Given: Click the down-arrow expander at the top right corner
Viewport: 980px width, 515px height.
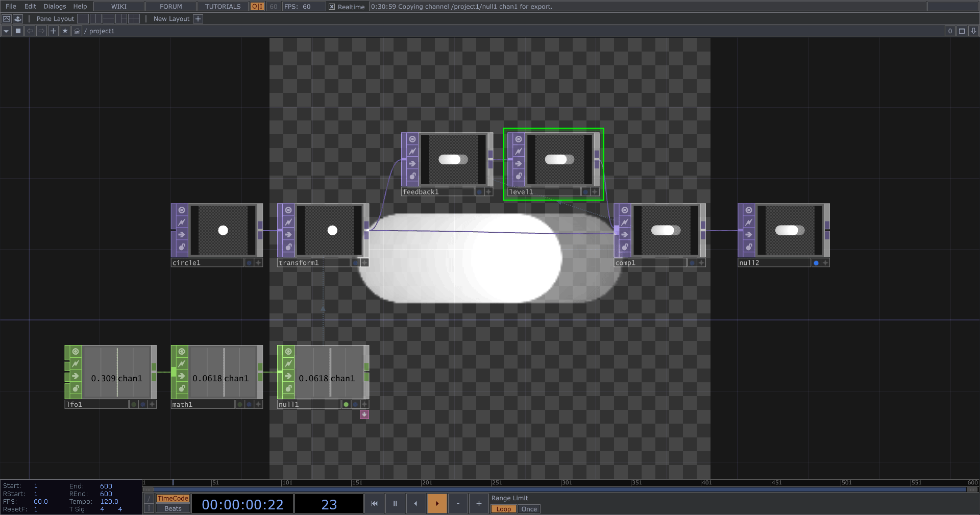Looking at the screenshot, I should (x=973, y=31).
